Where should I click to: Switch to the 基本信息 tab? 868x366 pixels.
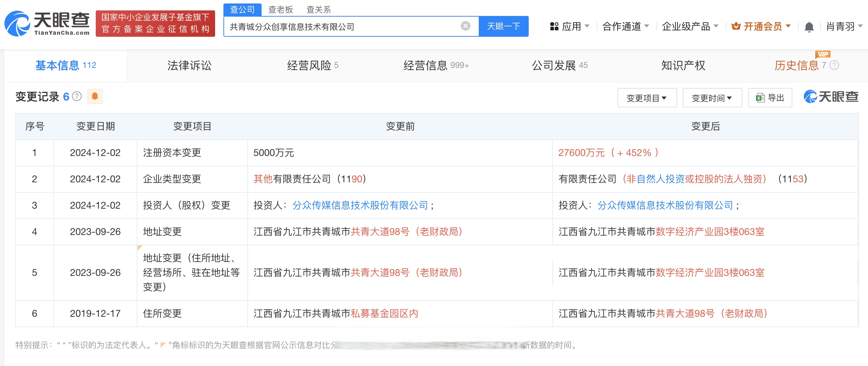[x=66, y=65]
